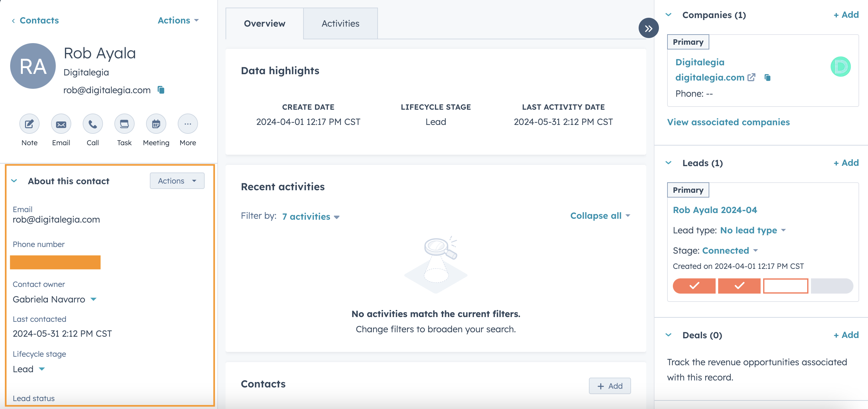Change Contact owner Gabriela Navarro dropdown
This screenshot has height=409, width=868.
pos(54,299)
